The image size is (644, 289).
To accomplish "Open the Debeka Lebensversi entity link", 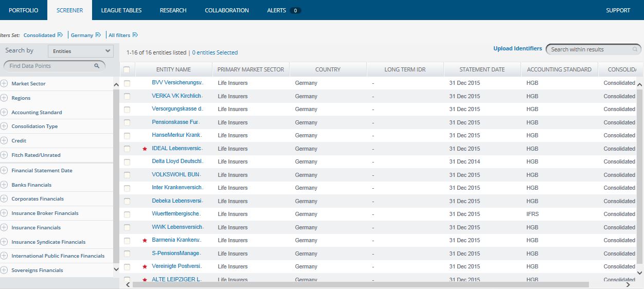I will (x=177, y=201).
